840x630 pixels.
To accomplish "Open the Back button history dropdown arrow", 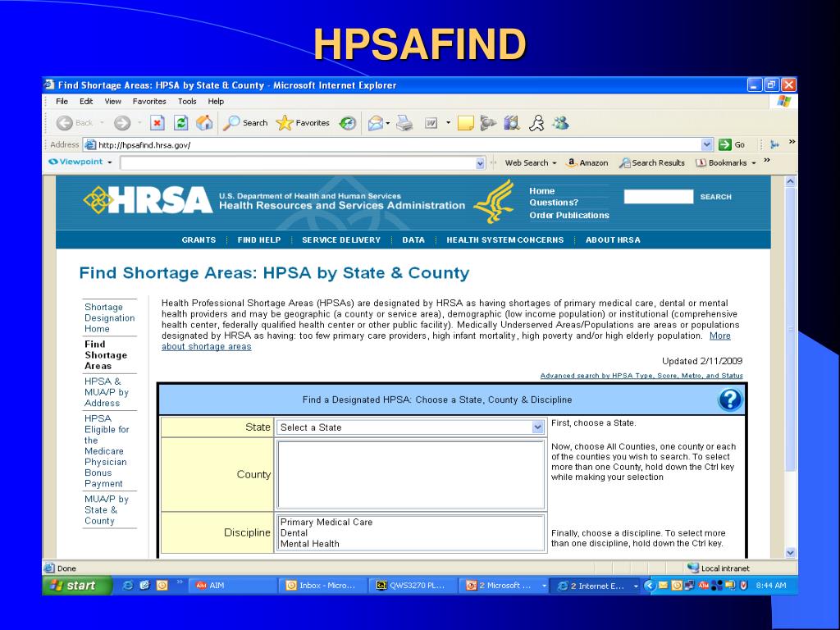I will pyautogui.click(x=102, y=123).
